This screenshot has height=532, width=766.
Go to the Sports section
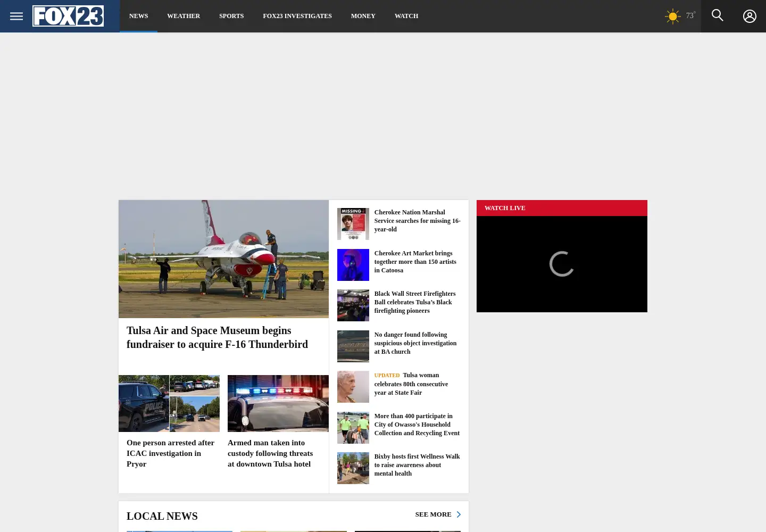click(231, 16)
